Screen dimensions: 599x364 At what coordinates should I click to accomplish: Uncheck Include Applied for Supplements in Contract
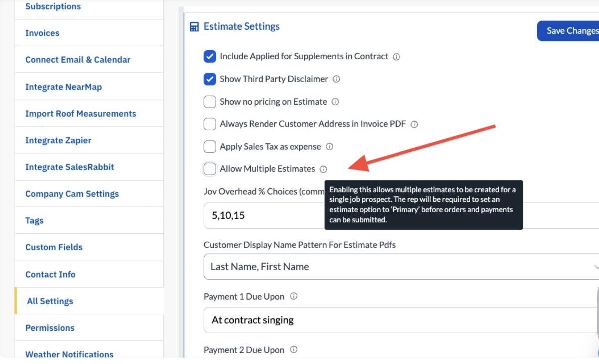click(210, 56)
